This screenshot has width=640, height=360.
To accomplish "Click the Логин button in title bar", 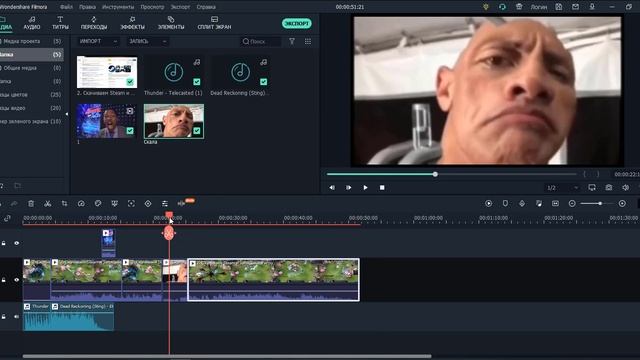I will point(538,7).
